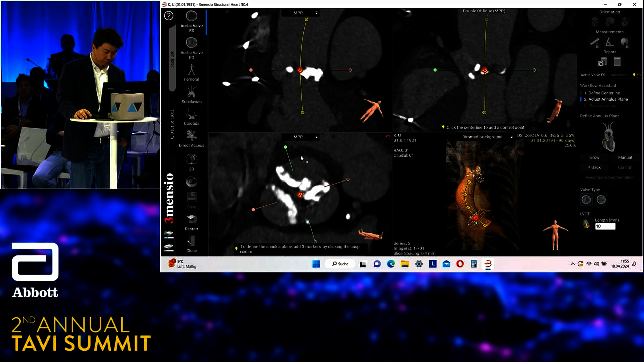Viewport: 644px width, 362px height.
Task: Click the "RAO: 0°" text
Action: [401, 150]
